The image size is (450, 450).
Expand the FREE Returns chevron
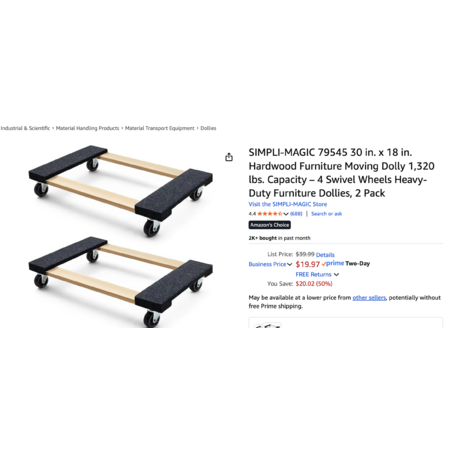pyautogui.click(x=336, y=274)
